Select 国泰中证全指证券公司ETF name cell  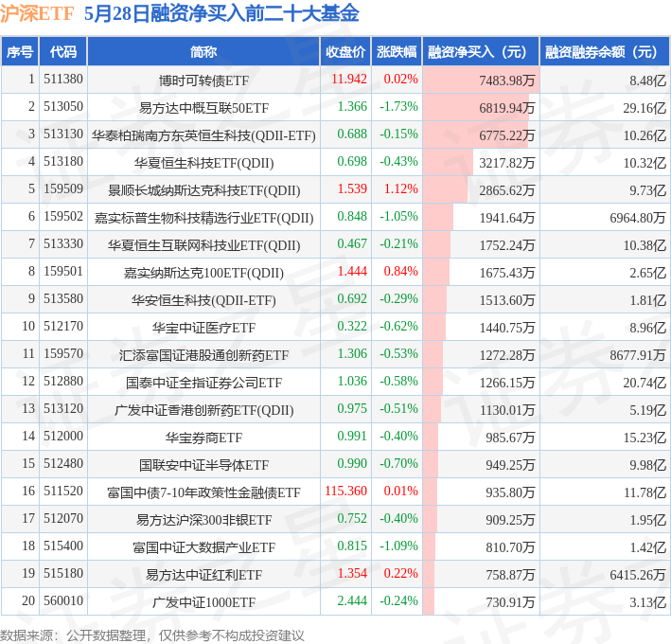pyautogui.click(x=203, y=382)
